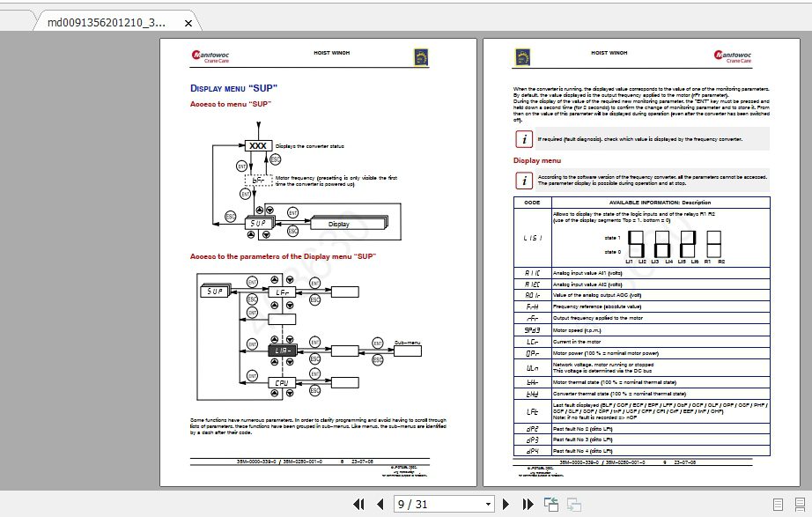Image resolution: width=812 pixels, height=517 pixels.
Task: Click the "Current in the motor" row
Action: point(642,342)
